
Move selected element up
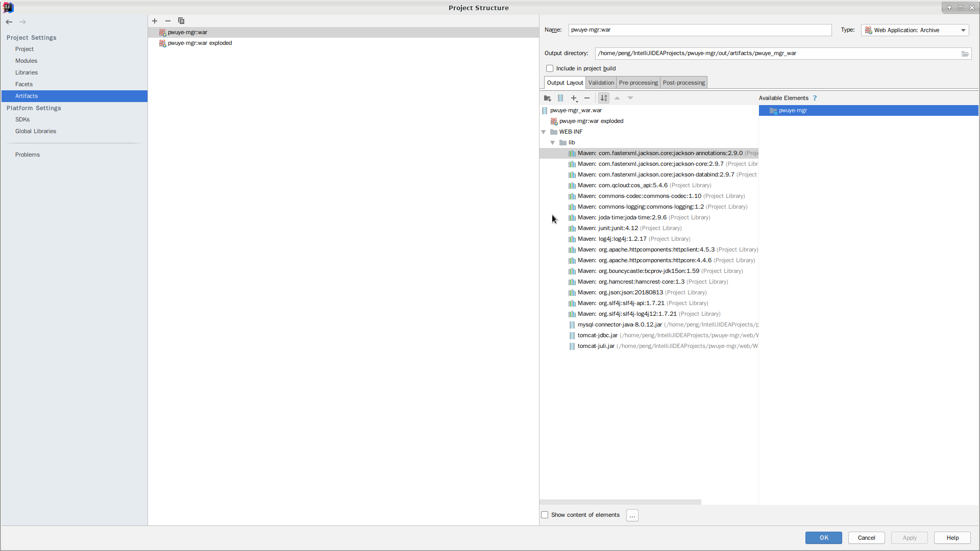click(x=617, y=98)
